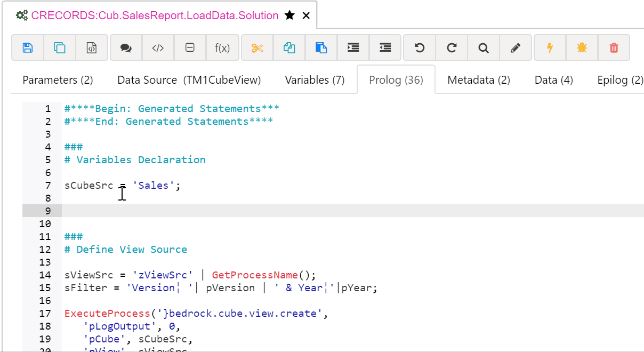
Task: Click the Paste clipboard icon
Action: point(321,48)
